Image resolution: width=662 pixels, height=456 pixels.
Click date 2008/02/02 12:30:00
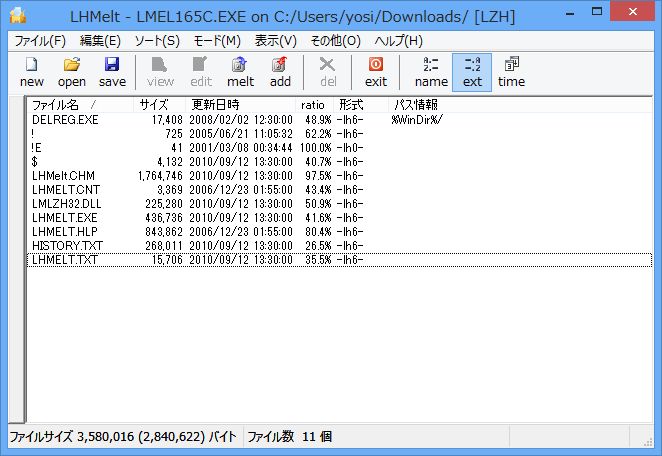(x=241, y=120)
